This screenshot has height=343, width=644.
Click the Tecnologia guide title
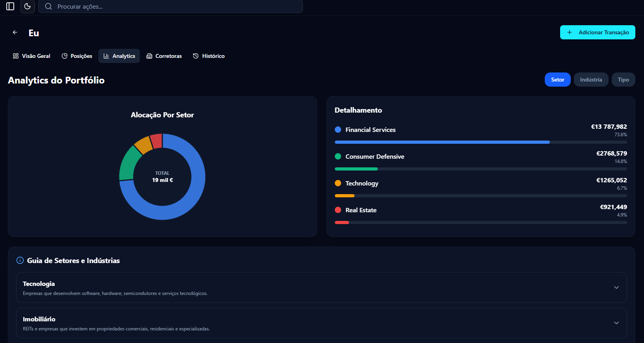click(39, 284)
